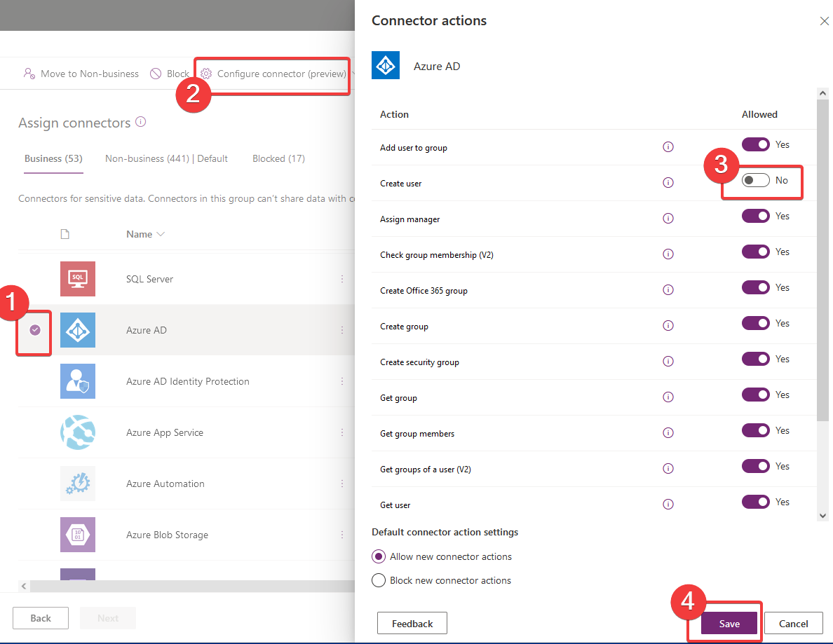833x644 pixels.
Task: Click the Azure AD connector icon
Action: click(x=77, y=329)
